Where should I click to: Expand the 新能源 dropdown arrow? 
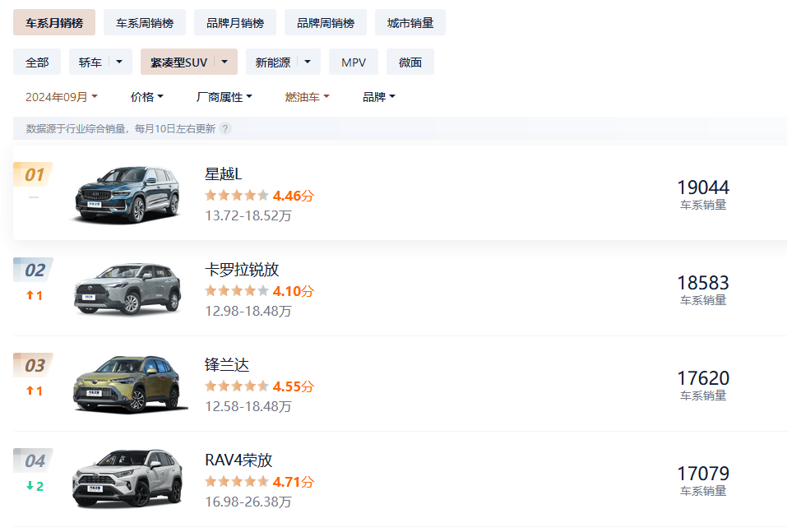pyautogui.click(x=308, y=62)
